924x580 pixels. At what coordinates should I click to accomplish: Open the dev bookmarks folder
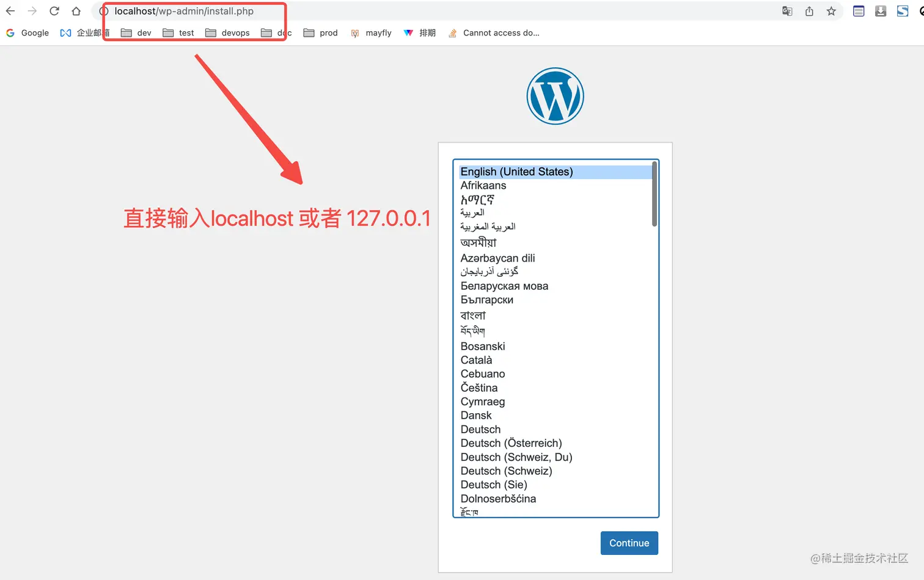(x=136, y=33)
